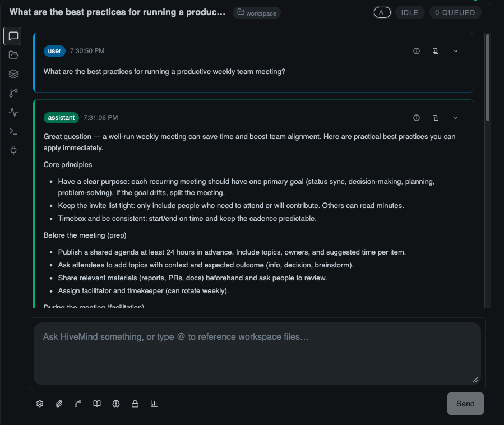Attach a file using the paperclip icon

click(x=58, y=403)
